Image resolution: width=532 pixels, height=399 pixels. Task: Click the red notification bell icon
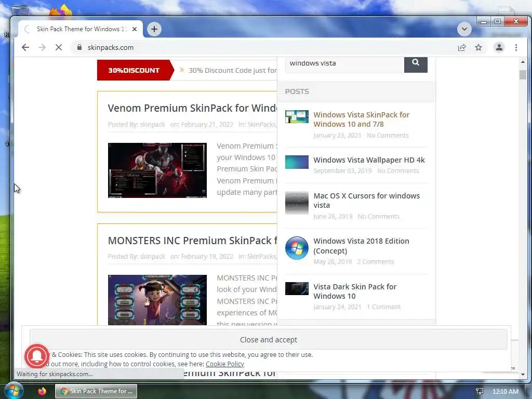pyautogui.click(x=37, y=356)
